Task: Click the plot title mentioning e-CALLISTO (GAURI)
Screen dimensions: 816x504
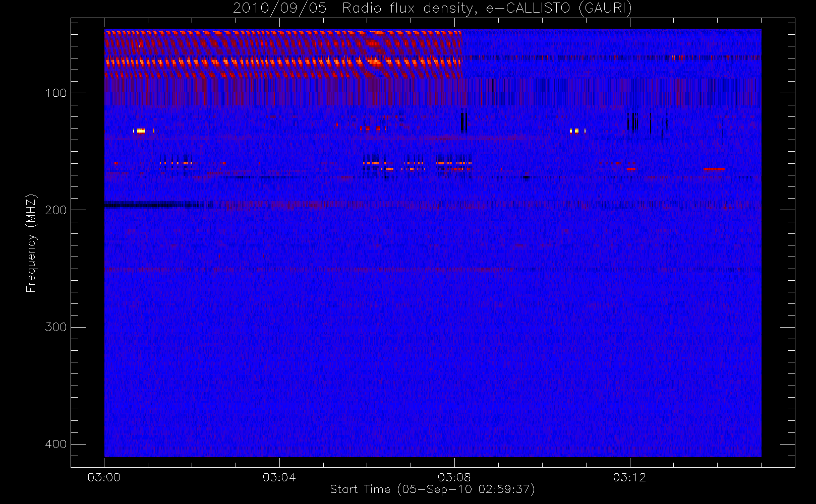Action: 432,8
